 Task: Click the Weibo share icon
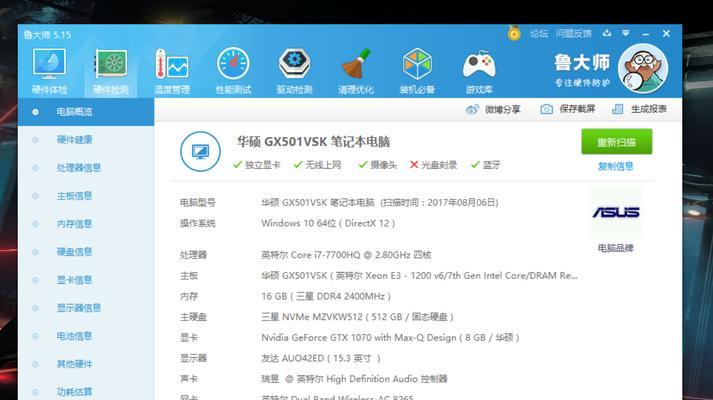(x=472, y=110)
